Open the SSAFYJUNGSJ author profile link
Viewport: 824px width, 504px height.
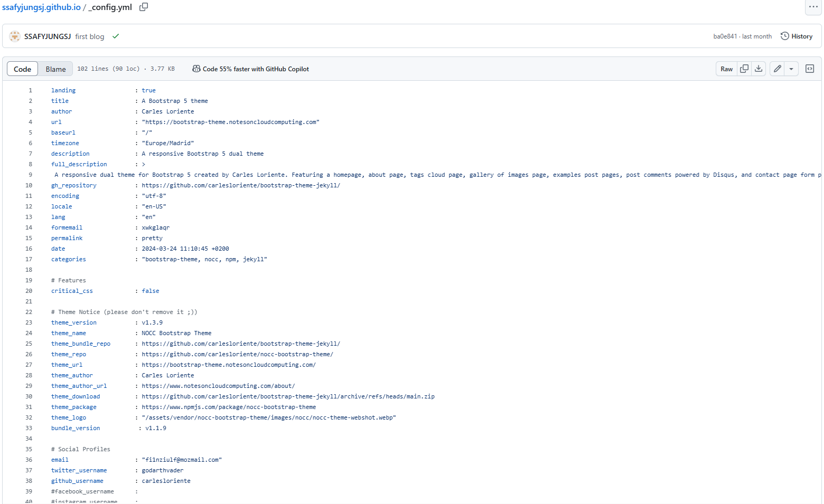(48, 36)
